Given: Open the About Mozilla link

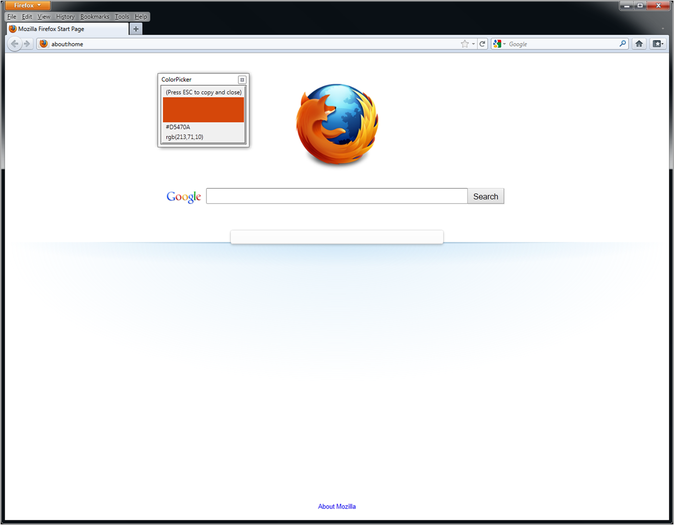Looking at the screenshot, I should point(337,507).
